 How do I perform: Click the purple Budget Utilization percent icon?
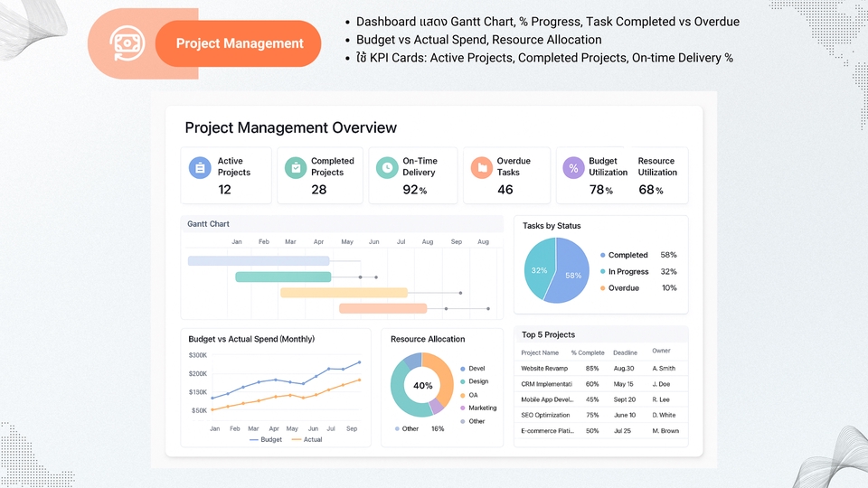(573, 168)
